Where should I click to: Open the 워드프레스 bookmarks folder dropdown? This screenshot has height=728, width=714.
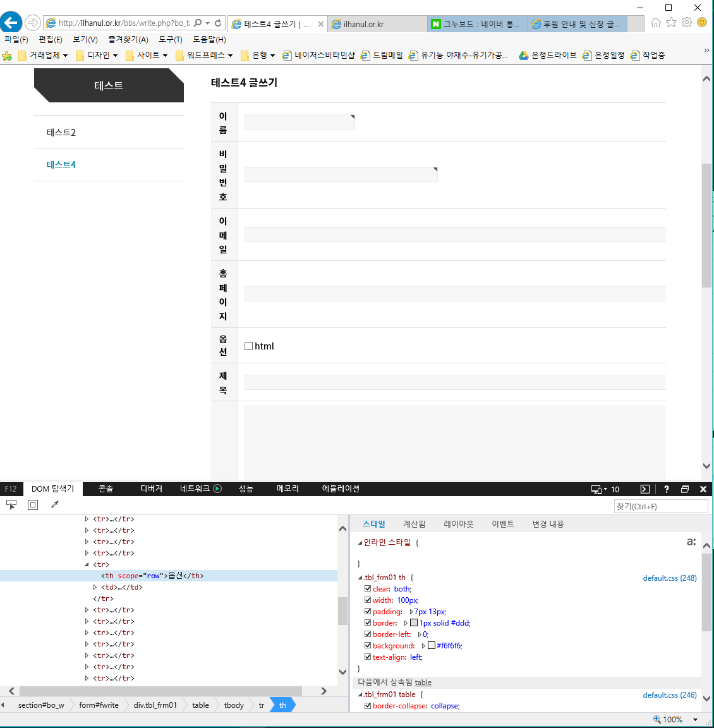[x=204, y=55]
